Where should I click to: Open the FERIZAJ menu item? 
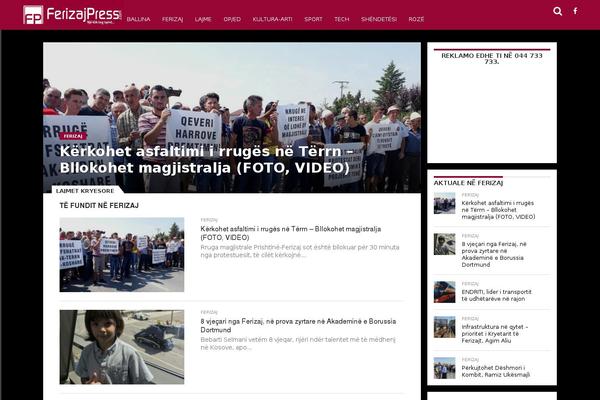[x=173, y=19]
